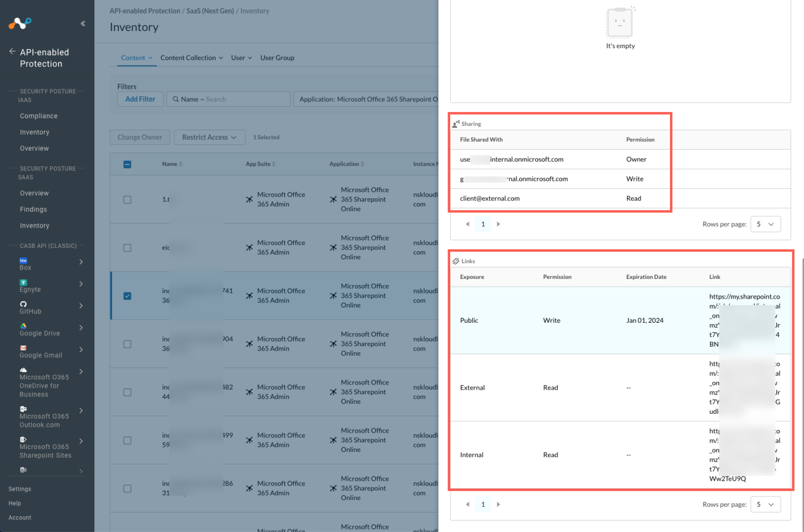Change rows per page in the Links panel
Image resolution: width=804 pixels, height=532 pixels.
tap(765, 504)
